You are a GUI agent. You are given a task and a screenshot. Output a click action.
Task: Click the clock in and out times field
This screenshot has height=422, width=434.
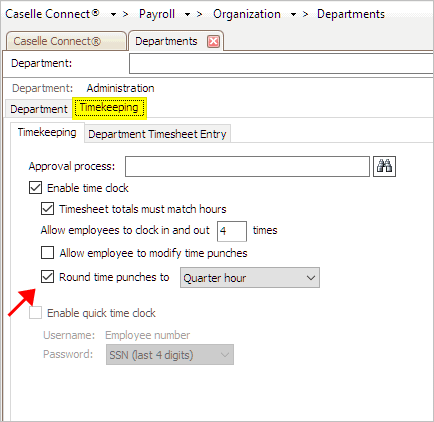(x=232, y=231)
